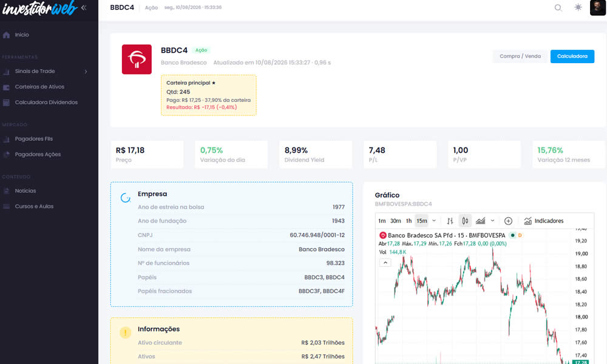Screen dimensions: 607x364
Task: Click the CNPJ value 60.746.948/0001-12
Action: tap(317, 235)
